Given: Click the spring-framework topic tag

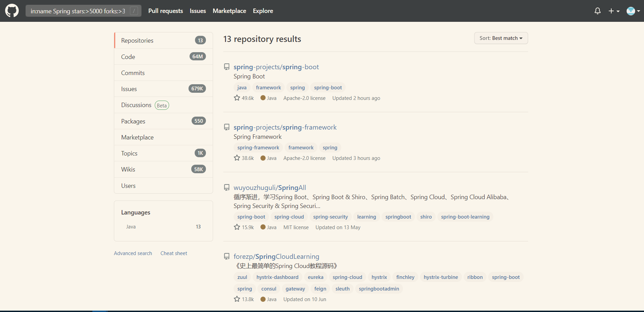Looking at the screenshot, I should pyautogui.click(x=258, y=148).
